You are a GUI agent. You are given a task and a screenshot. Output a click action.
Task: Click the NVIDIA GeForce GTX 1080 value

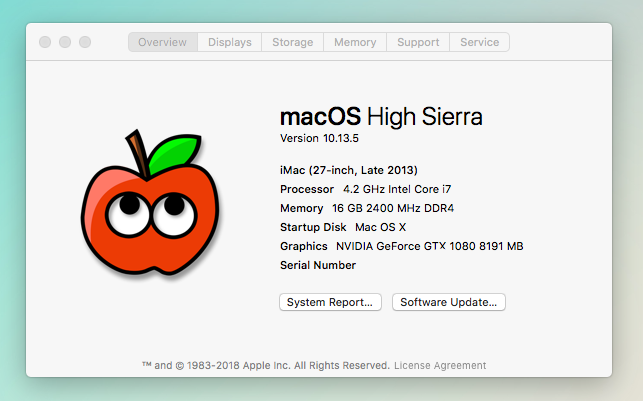click(429, 246)
